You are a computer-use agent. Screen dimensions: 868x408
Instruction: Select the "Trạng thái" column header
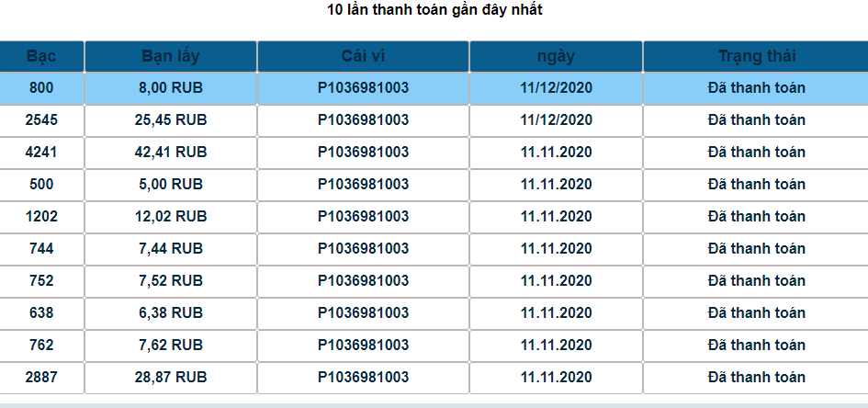pos(756,56)
